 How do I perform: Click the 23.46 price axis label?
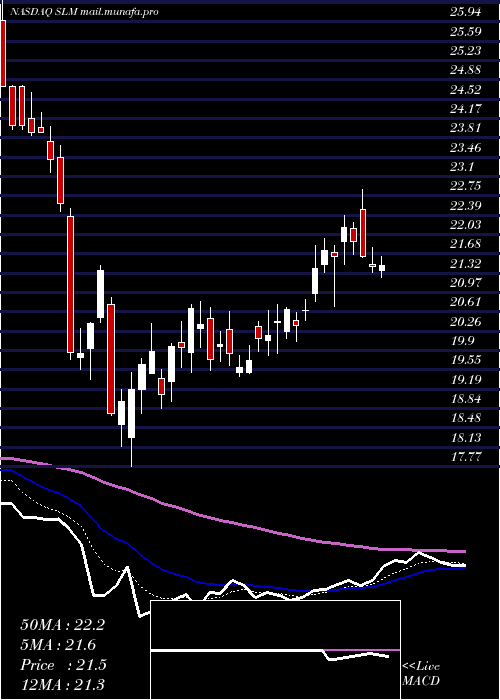coord(466,148)
